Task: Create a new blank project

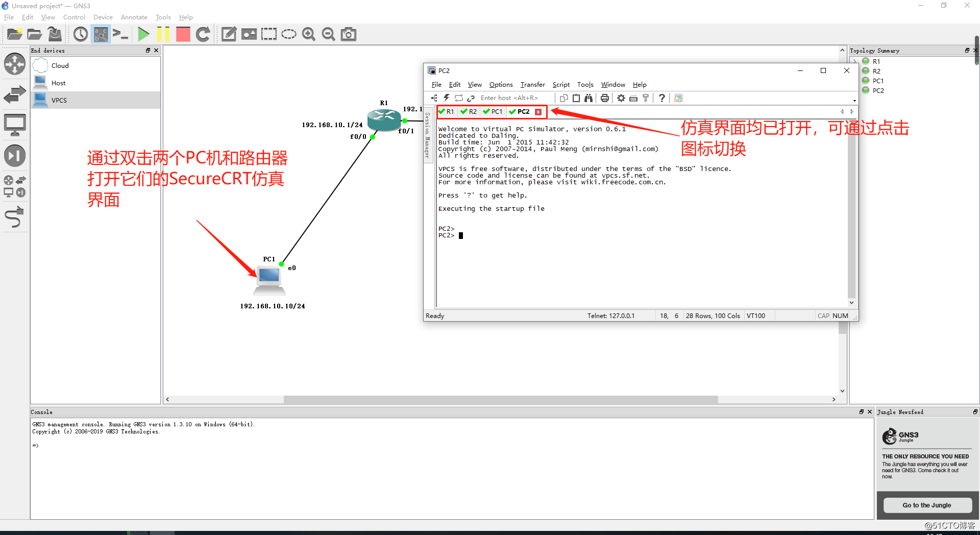Action: (14, 34)
